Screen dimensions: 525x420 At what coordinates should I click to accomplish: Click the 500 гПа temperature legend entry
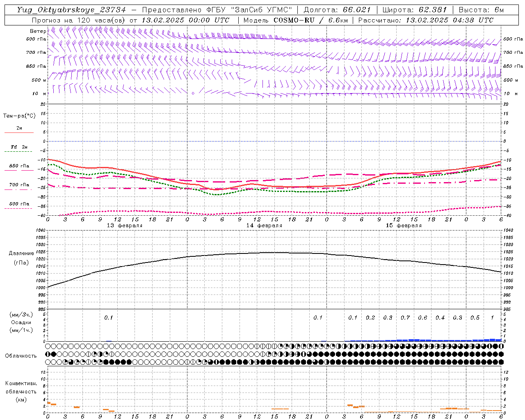click(19, 203)
